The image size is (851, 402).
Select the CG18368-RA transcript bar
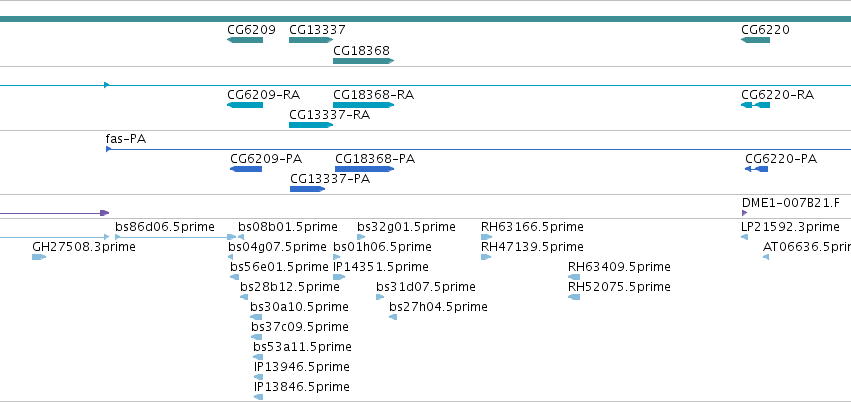click(364, 105)
